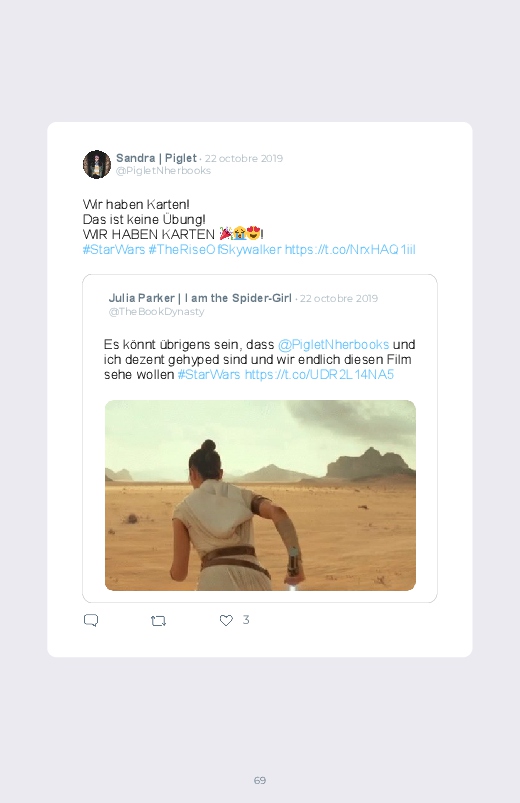Click the reply speech bubble icon
This screenshot has height=803, width=520.
(x=91, y=620)
